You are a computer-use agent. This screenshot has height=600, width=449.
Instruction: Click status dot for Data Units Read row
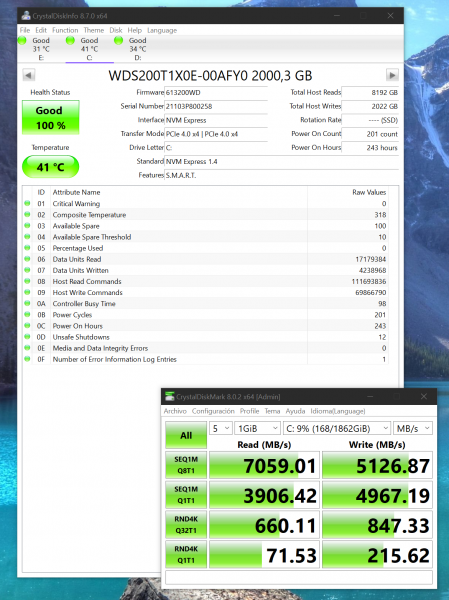pos(27,259)
